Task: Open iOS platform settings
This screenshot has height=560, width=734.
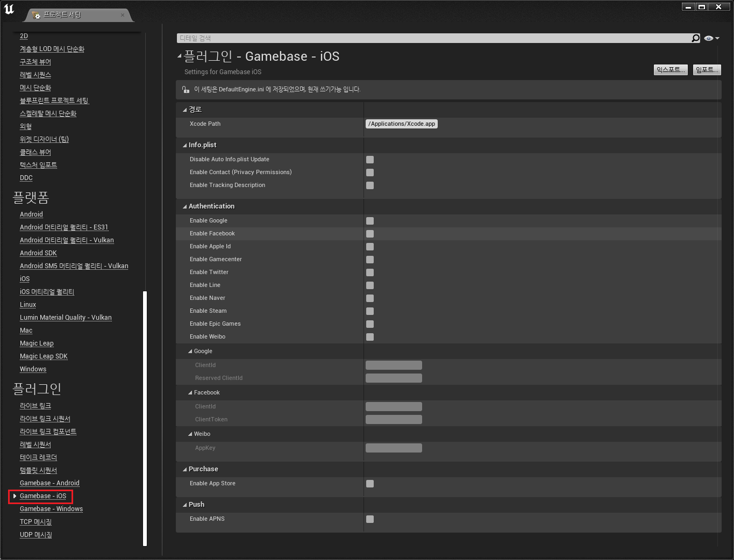Action: [x=25, y=279]
